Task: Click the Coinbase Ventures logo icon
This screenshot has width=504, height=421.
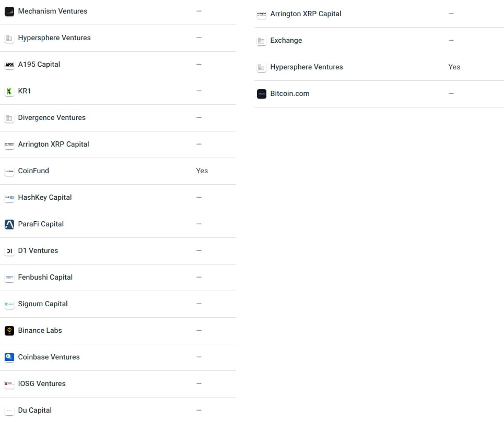Action: click(9, 357)
